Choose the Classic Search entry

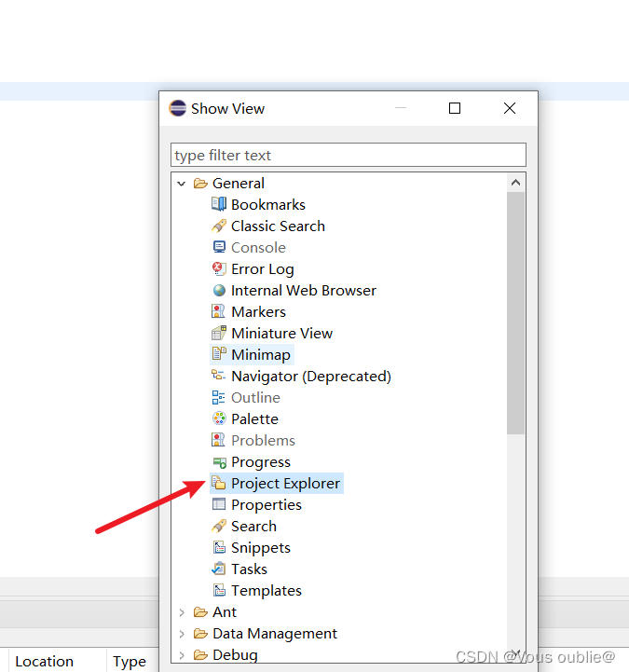pos(278,226)
